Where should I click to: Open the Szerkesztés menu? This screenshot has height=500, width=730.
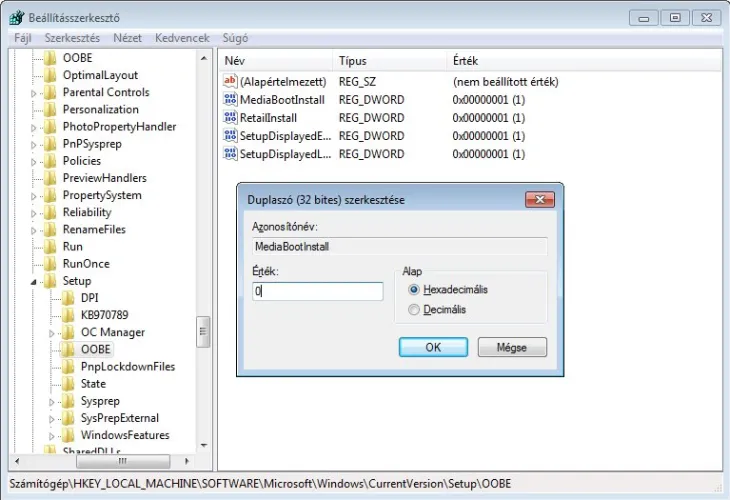pyautogui.click(x=72, y=38)
